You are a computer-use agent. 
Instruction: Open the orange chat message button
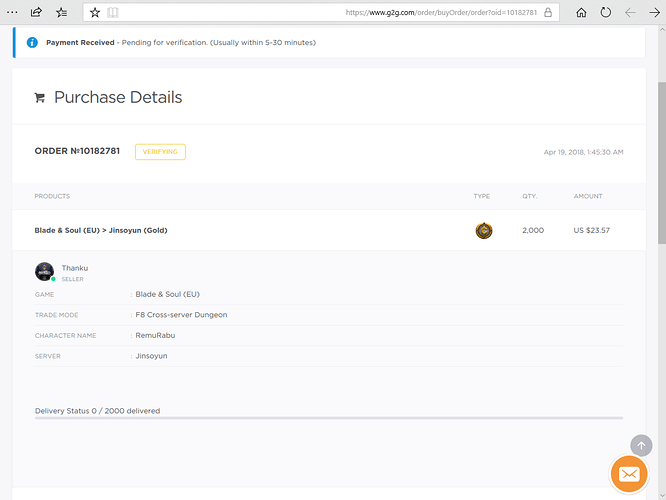coord(629,474)
